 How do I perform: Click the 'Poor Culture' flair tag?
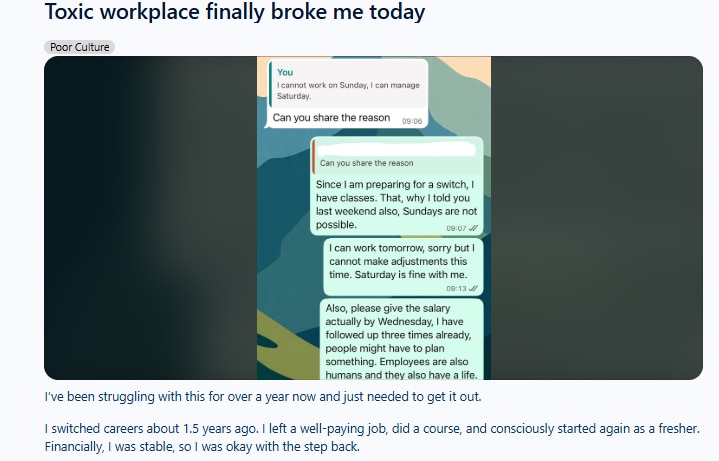[x=80, y=47]
